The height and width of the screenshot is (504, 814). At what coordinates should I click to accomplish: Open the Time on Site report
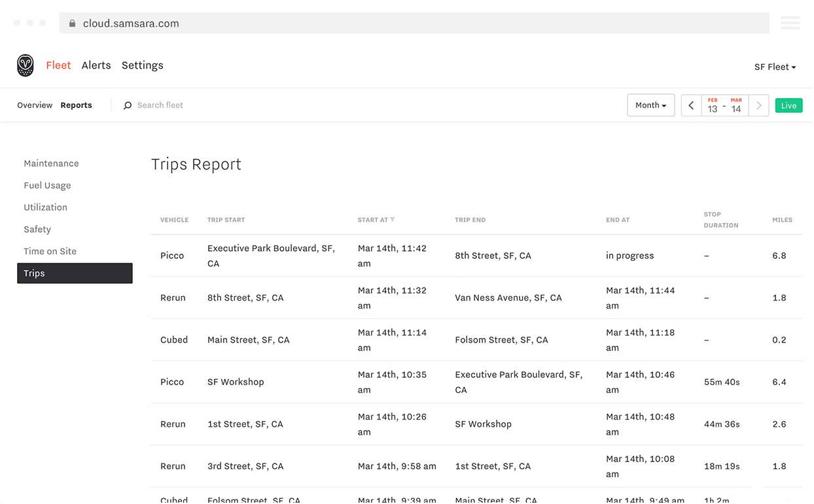point(50,251)
